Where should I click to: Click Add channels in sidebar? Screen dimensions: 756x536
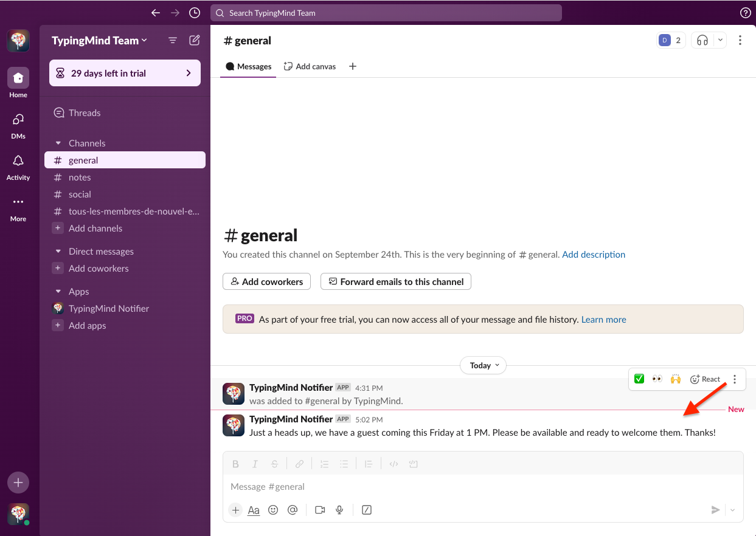[125, 228]
